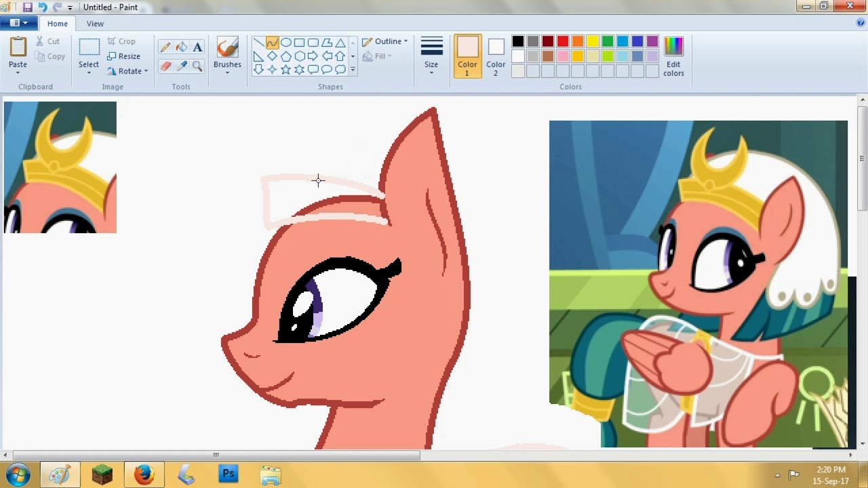The height and width of the screenshot is (488, 868).
Task: Choose the Up arrow shape
Action: pos(340,56)
